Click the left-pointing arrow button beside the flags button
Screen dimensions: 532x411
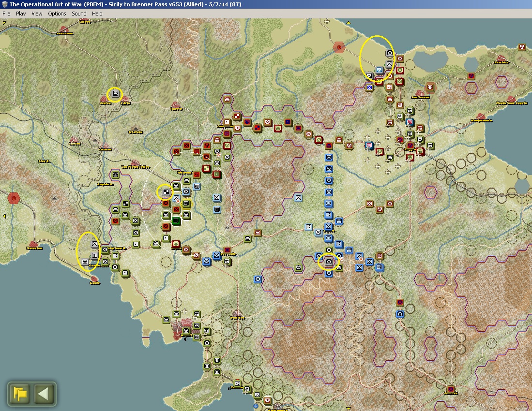pyautogui.click(x=44, y=394)
